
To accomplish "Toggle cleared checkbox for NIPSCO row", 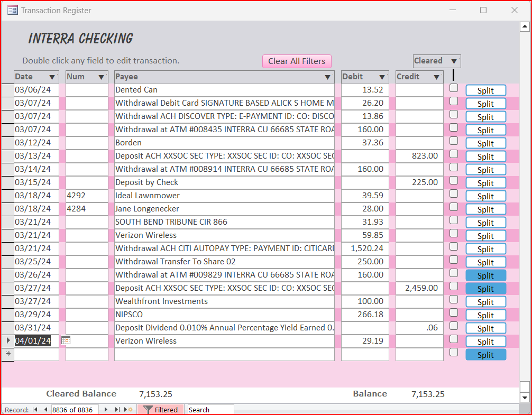I will click(454, 313).
